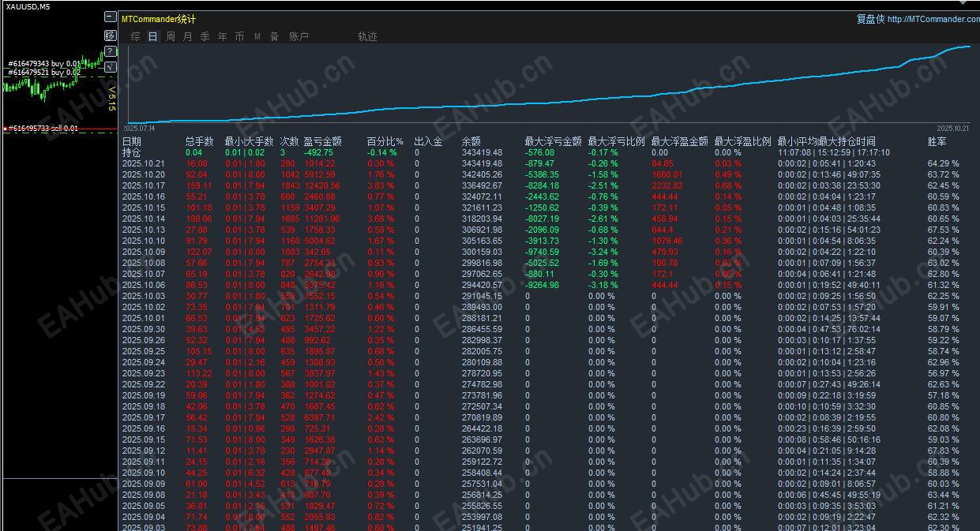Collapse the panel with the minus icon
The height and width of the screenshot is (531, 980).
point(110,17)
